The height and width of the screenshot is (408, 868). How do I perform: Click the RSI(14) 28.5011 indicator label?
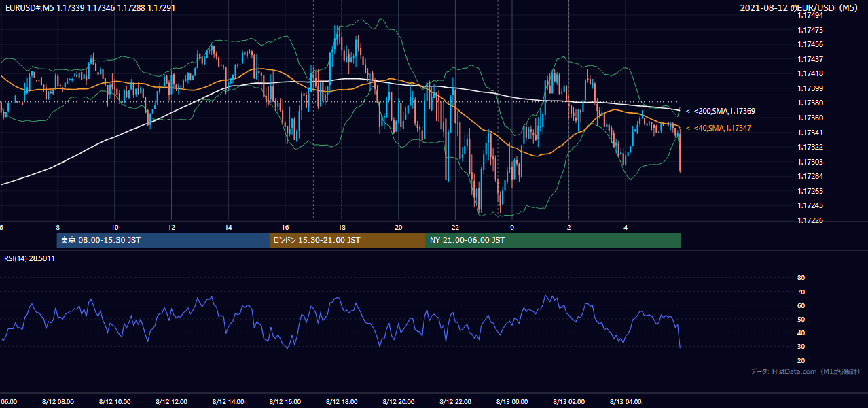click(30, 258)
